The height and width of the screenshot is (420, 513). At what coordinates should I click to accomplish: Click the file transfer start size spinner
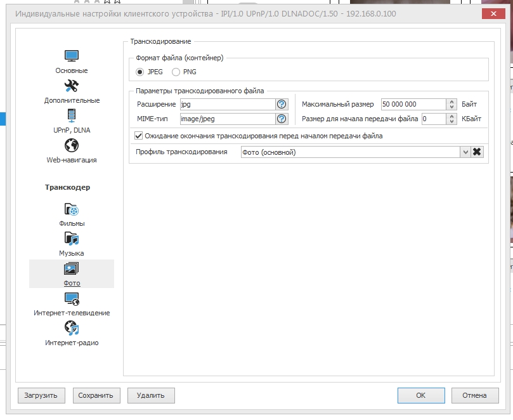[451, 119]
